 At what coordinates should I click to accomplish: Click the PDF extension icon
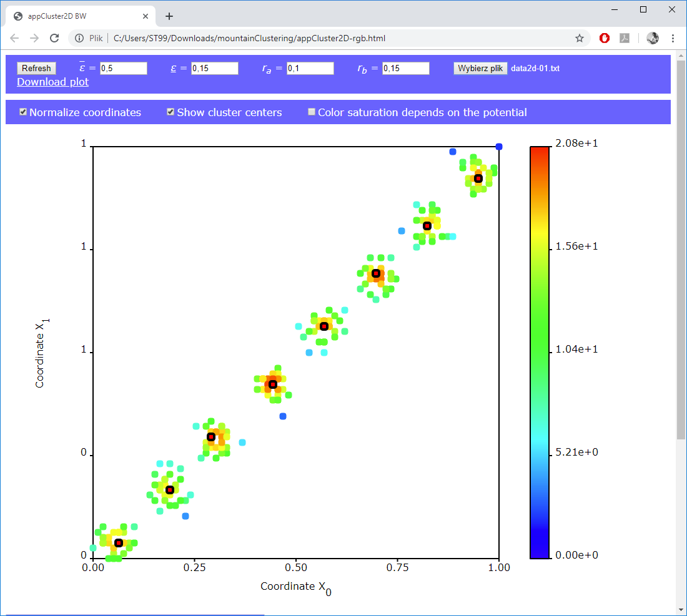pos(625,38)
